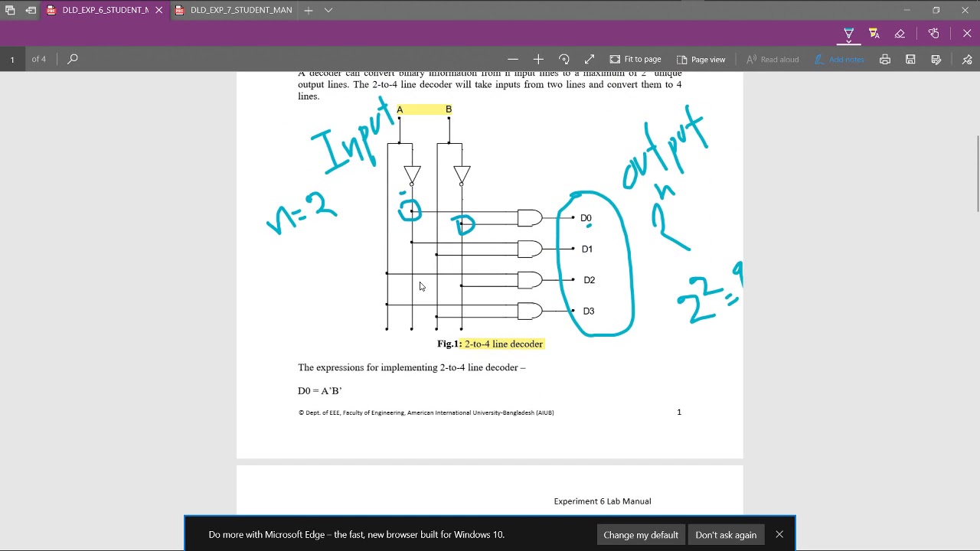980x551 pixels.
Task: Open a new tab
Action: point(308,10)
